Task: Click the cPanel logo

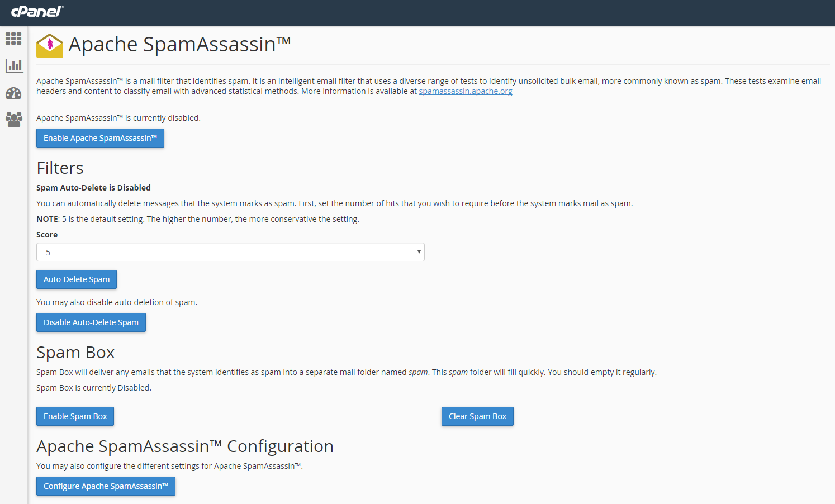Action: tap(35, 12)
